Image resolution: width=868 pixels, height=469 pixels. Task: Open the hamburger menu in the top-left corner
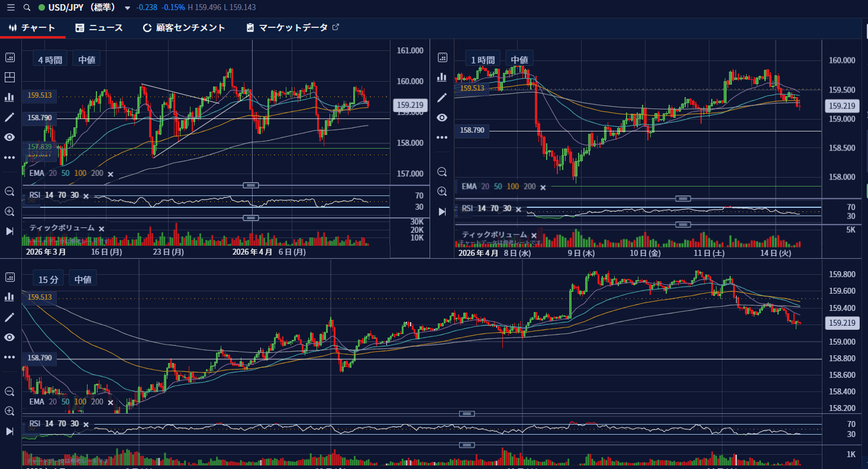click(10, 8)
